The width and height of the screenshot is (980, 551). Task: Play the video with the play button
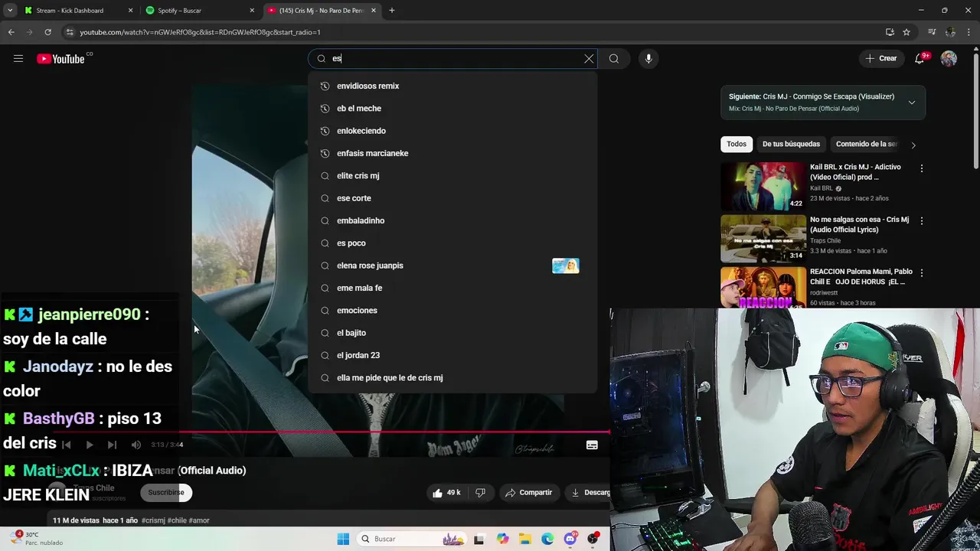pos(90,445)
